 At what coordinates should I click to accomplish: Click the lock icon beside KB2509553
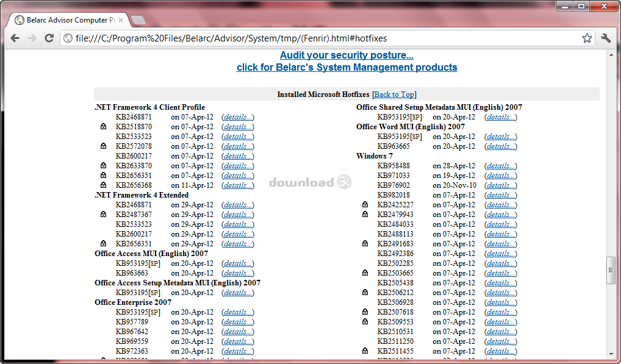365,321
